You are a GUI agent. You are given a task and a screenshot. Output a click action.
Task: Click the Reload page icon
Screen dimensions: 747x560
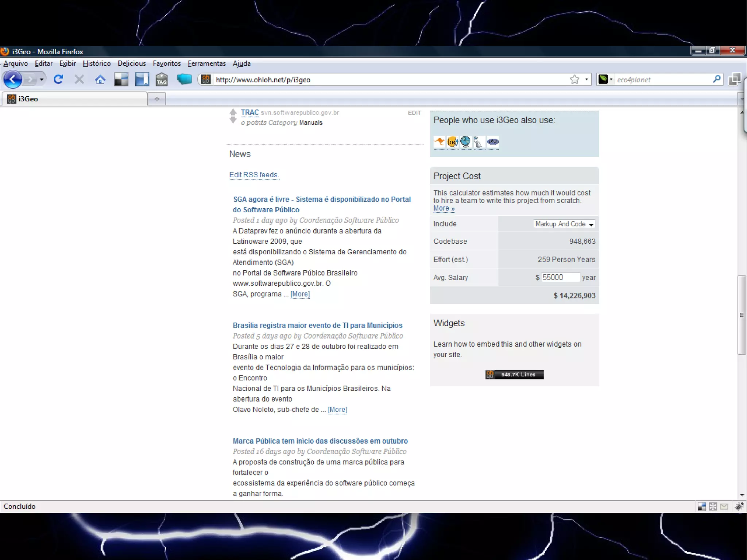coord(58,79)
